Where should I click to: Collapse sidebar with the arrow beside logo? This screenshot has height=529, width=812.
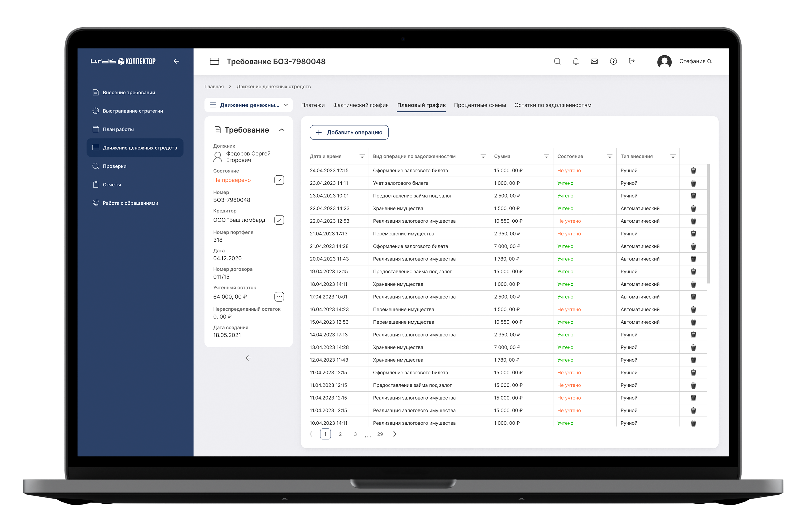pyautogui.click(x=176, y=62)
